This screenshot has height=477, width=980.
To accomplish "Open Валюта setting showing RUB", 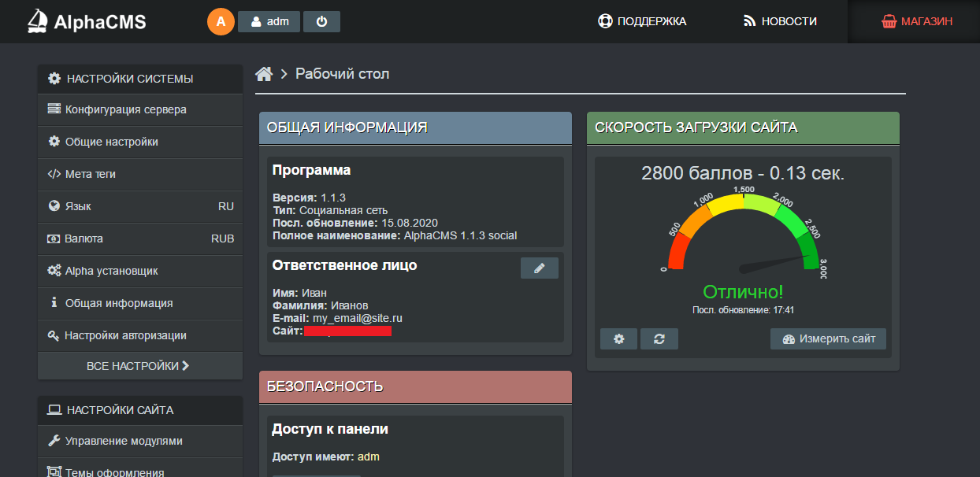I will pyautogui.click(x=140, y=238).
